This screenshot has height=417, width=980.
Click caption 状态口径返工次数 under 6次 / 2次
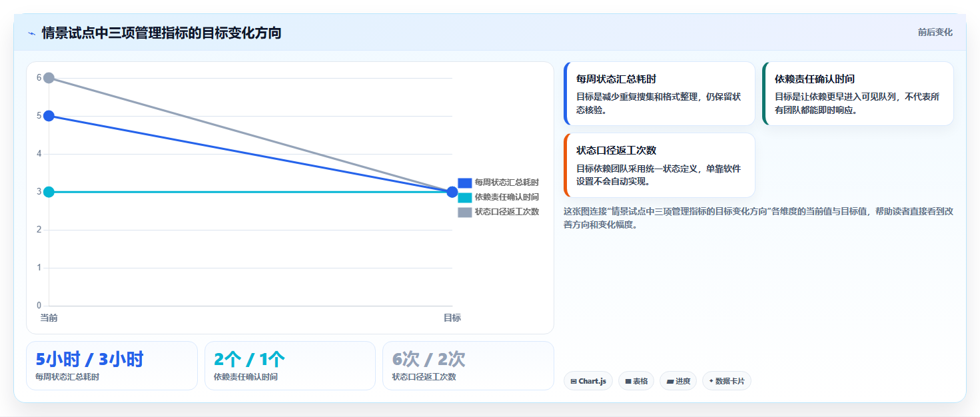(424, 377)
